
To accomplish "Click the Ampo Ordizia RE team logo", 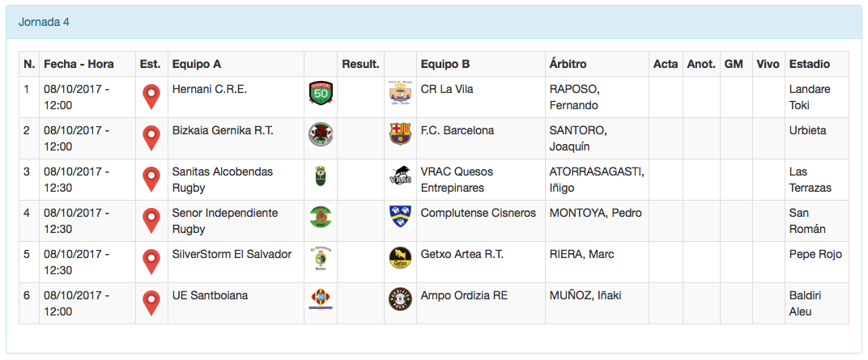I will [401, 299].
